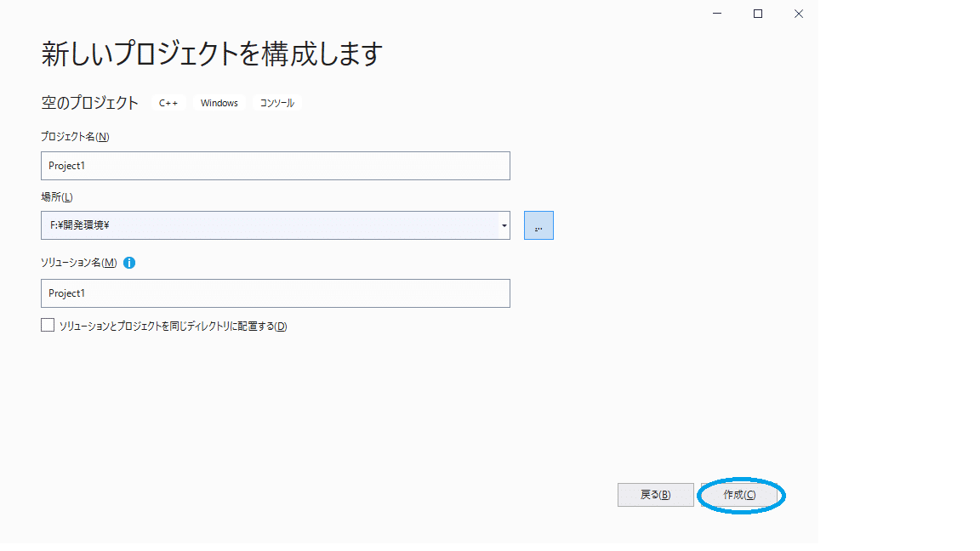
Task: Maximize the dialog window
Action: tap(757, 13)
